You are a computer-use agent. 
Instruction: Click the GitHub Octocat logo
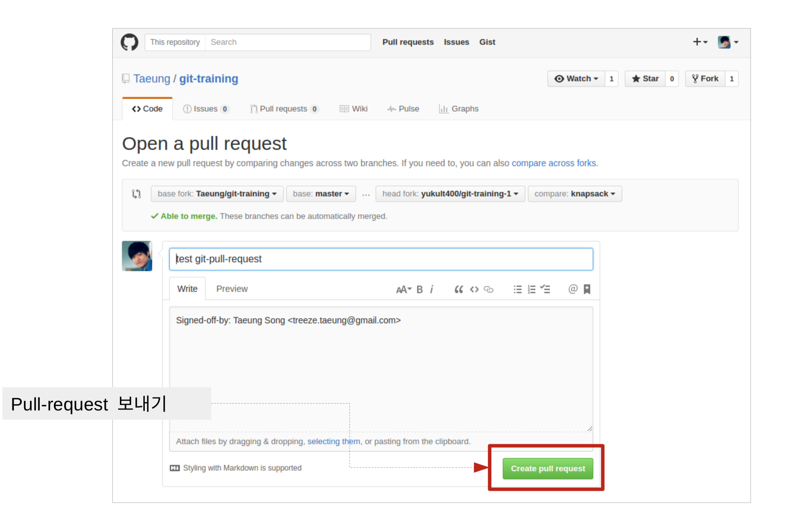[x=129, y=42]
